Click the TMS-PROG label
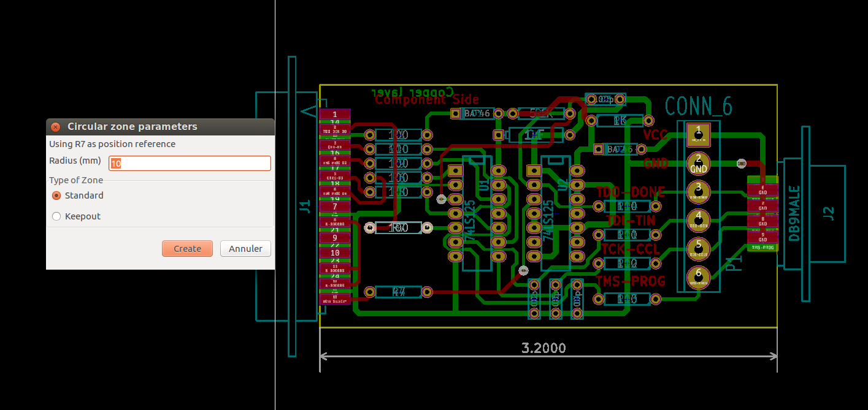This screenshot has width=868, height=410. (631, 281)
